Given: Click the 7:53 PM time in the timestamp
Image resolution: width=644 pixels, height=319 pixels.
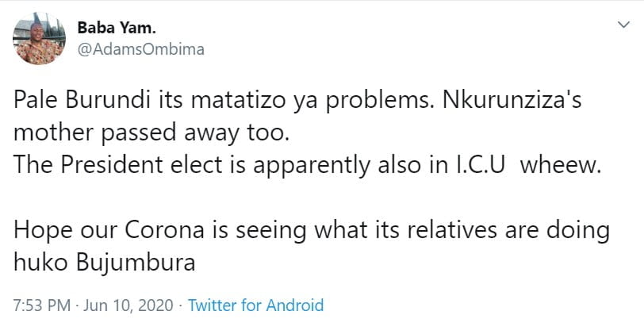Looking at the screenshot, I should 40,305.
